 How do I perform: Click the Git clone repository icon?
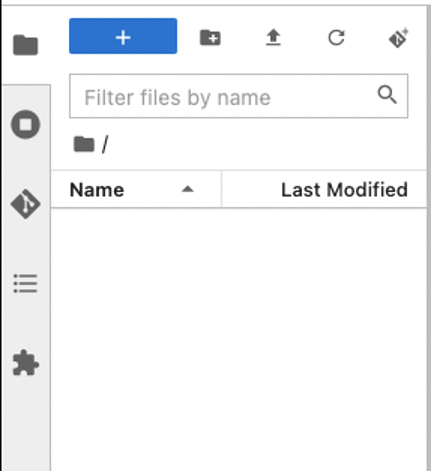(399, 38)
